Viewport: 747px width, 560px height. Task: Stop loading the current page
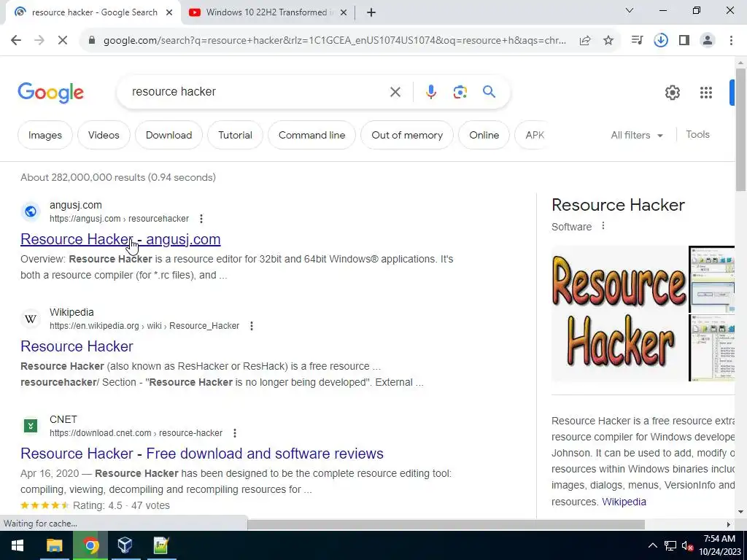(x=63, y=41)
